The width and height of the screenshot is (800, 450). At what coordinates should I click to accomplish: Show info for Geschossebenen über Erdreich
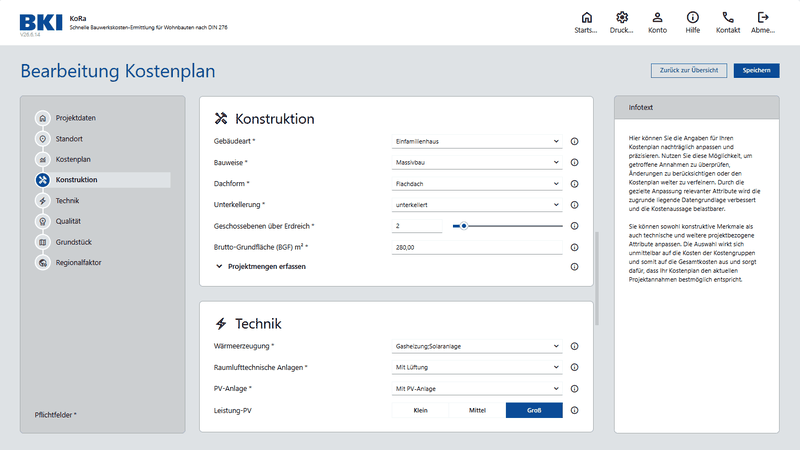pyautogui.click(x=574, y=226)
